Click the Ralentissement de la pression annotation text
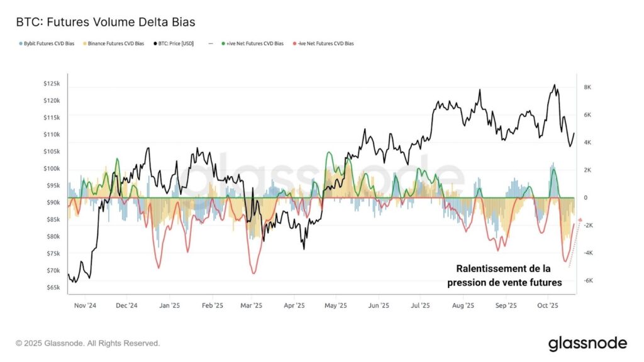The image size is (644, 362). click(504, 275)
